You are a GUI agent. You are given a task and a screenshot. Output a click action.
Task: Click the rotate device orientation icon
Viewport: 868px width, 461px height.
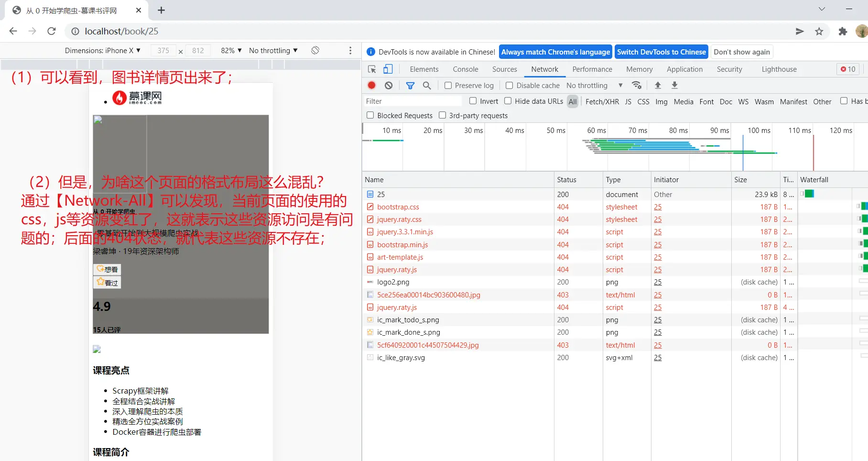click(315, 51)
